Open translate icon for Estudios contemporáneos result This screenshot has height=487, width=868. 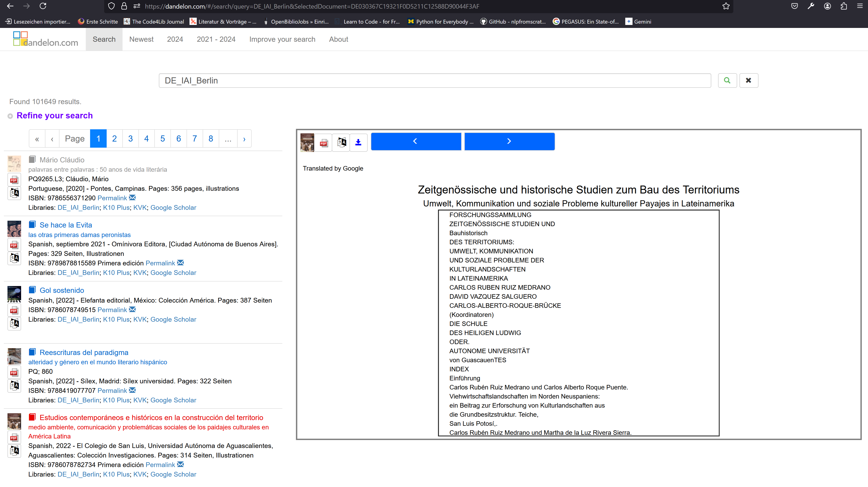14,451
